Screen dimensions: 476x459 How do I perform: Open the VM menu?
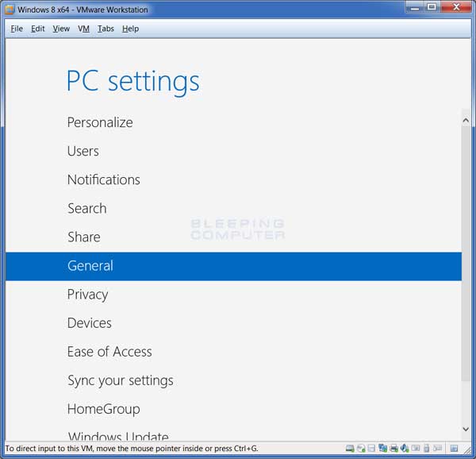click(x=84, y=29)
